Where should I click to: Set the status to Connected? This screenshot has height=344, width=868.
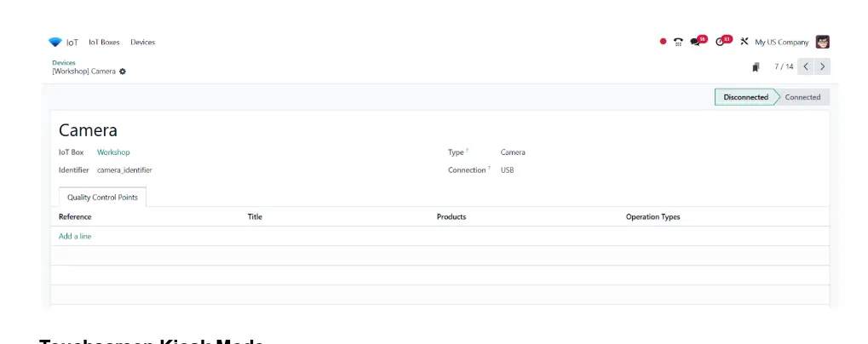(x=802, y=97)
